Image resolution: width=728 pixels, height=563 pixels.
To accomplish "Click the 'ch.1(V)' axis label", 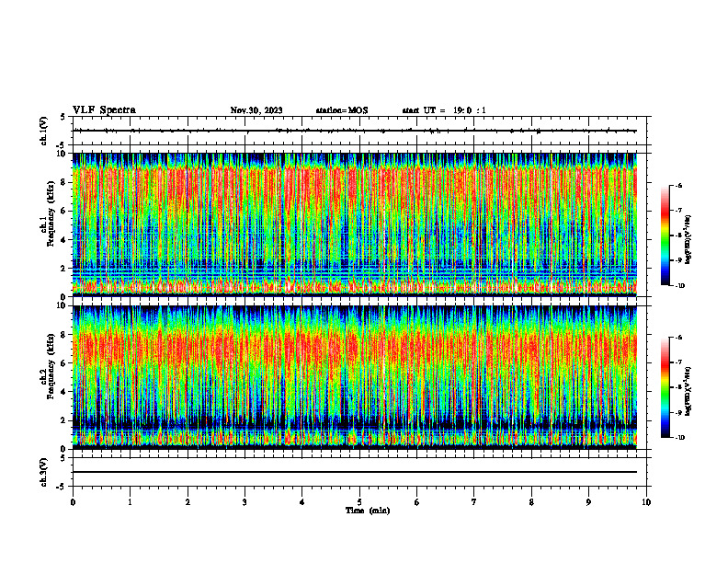I will pyautogui.click(x=43, y=131).
